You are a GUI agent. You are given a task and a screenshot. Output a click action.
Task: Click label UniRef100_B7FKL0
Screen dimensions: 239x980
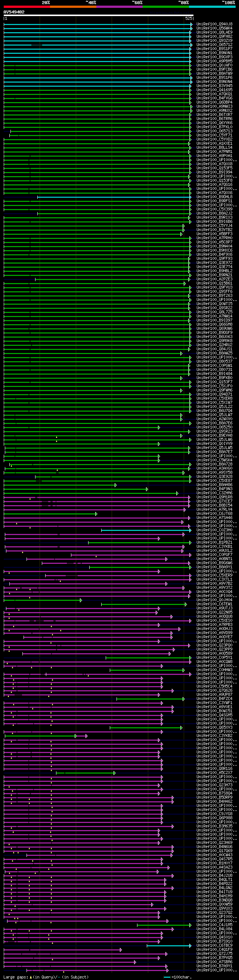pyautogui.click(x=214, y=127)
